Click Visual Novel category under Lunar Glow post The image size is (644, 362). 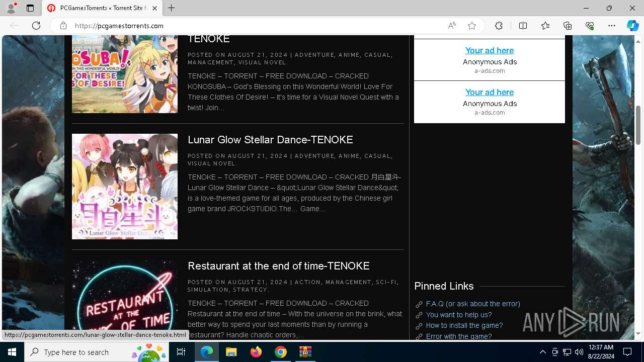(211, 163)
